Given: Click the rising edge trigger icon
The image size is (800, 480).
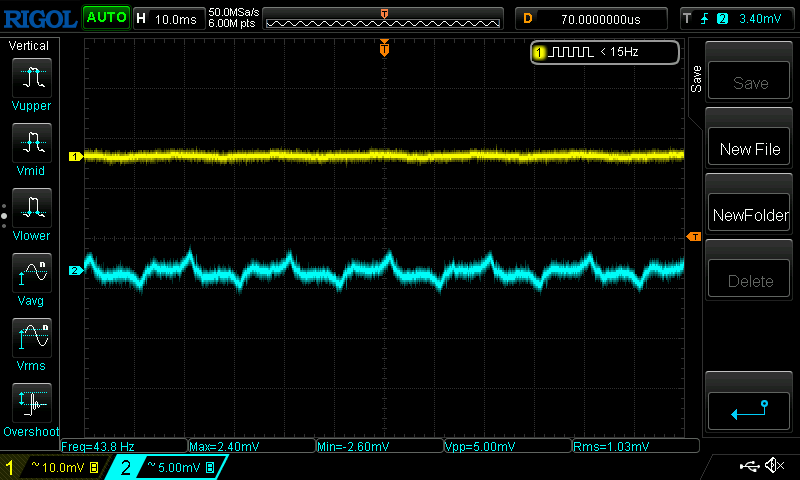Looking at the screenshot, I should (705, 19).
